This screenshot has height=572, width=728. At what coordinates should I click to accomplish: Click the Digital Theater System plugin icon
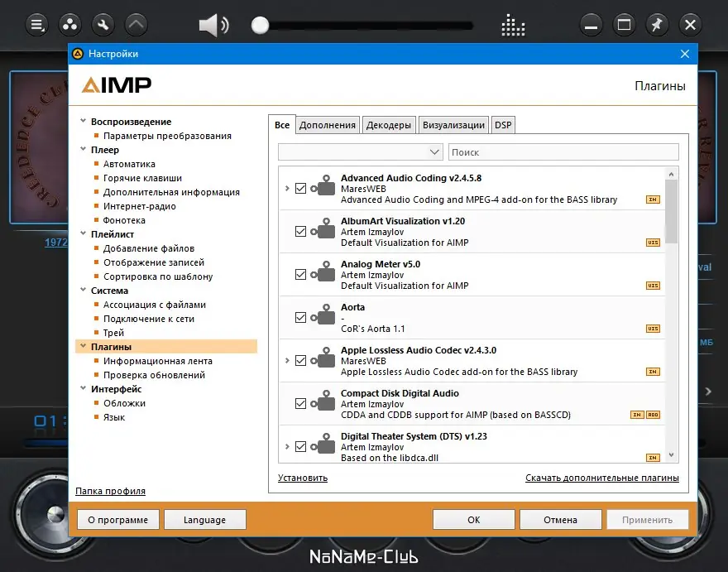click(323, 444)
